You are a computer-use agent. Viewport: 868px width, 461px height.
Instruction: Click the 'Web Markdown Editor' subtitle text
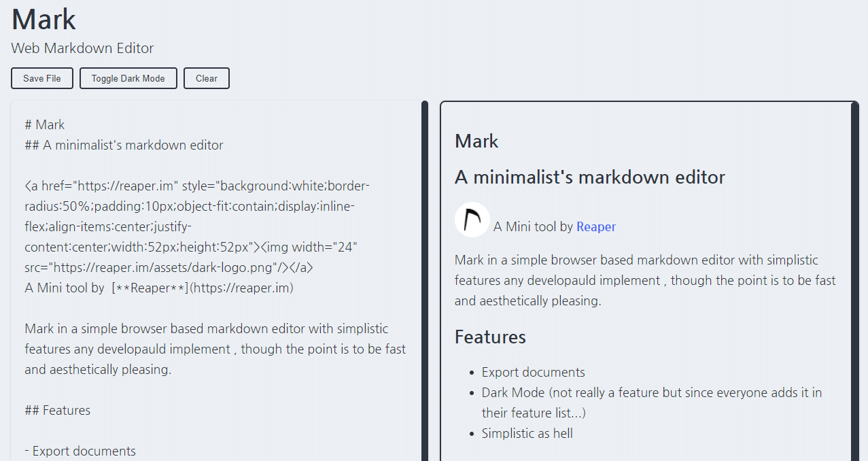82,48
